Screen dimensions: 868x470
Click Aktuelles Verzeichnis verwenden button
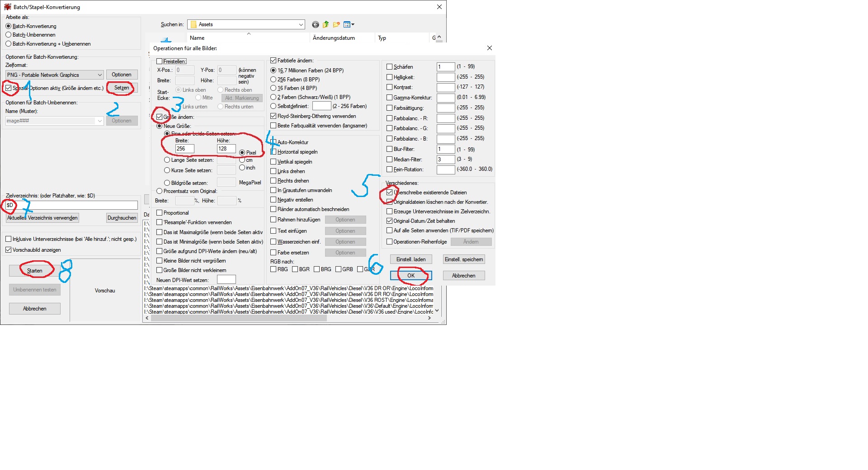click(42, 218)
